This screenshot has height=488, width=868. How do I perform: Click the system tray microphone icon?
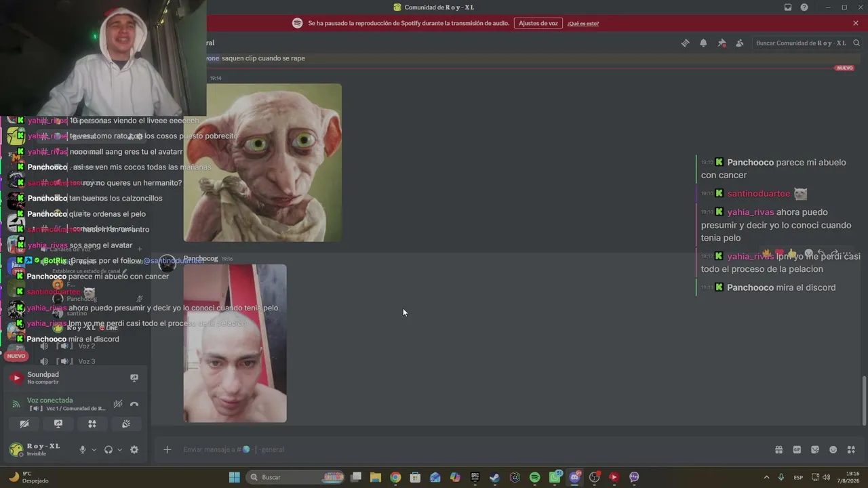tap(781, 477)
